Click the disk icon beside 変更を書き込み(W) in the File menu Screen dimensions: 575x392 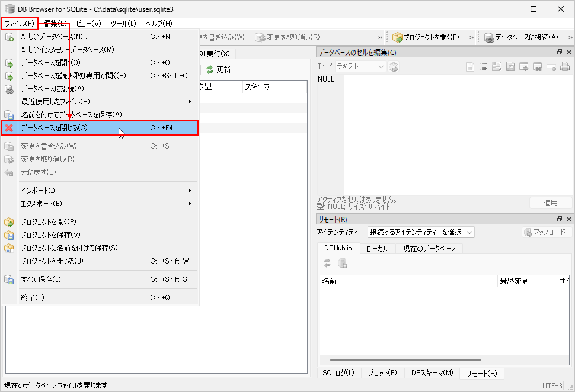9,146
